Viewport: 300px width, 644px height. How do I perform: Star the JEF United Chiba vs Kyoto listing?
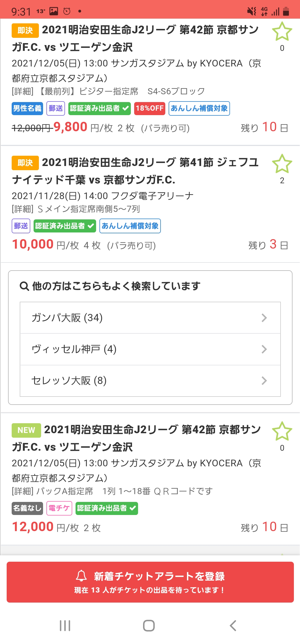[x=282, y=164]
